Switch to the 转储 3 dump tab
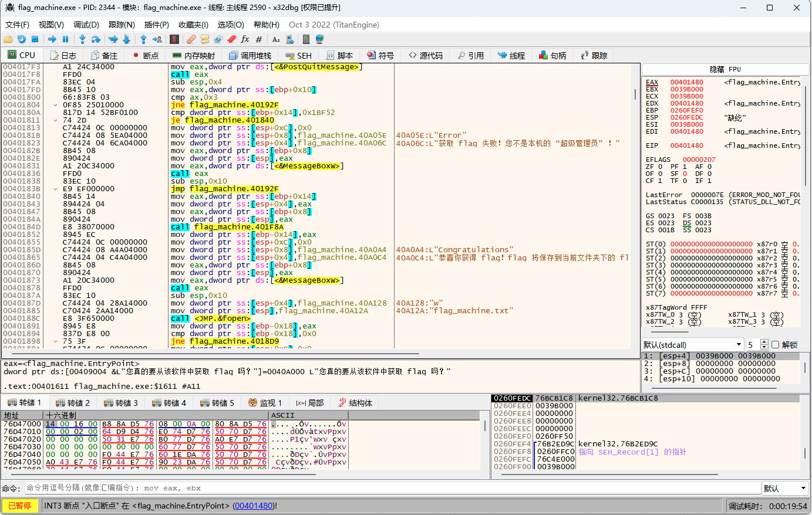Viewport: 812px width, 515px height. click(x=120, y=403)
